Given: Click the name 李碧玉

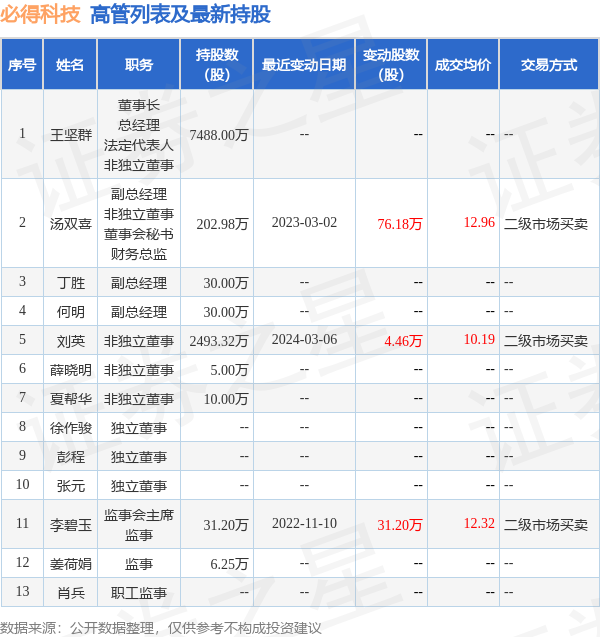Looking at the screenshot, I should [x=71, y=525].
